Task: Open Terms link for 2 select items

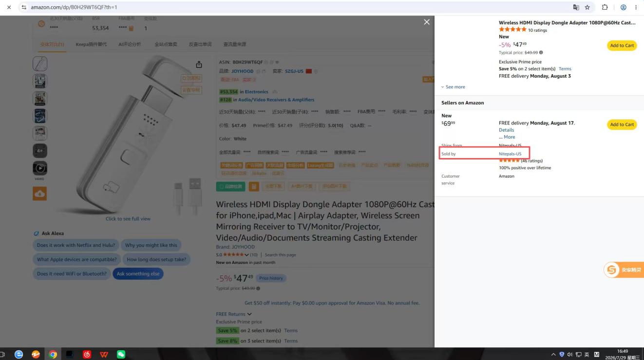Action: coord(291,331)
